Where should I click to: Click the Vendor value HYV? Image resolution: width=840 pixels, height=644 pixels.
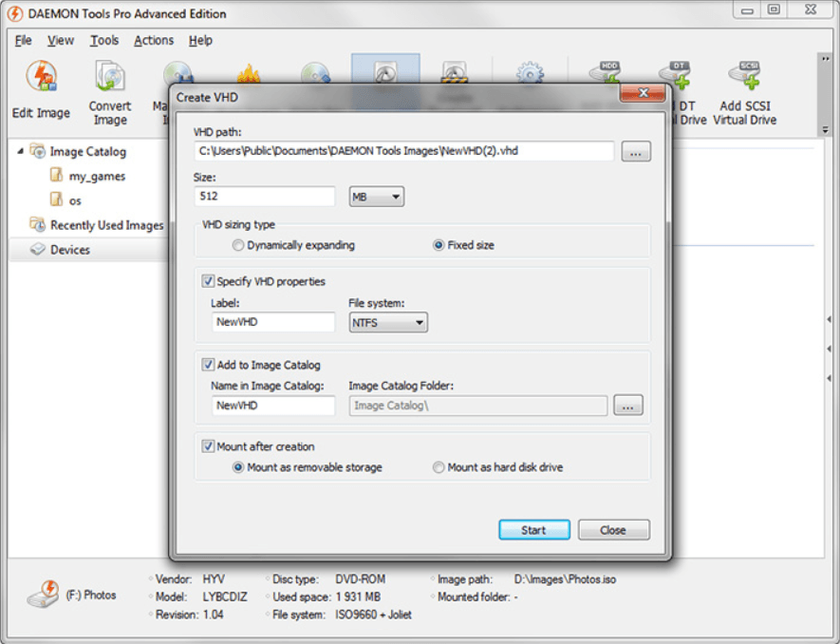coord(214,579)
